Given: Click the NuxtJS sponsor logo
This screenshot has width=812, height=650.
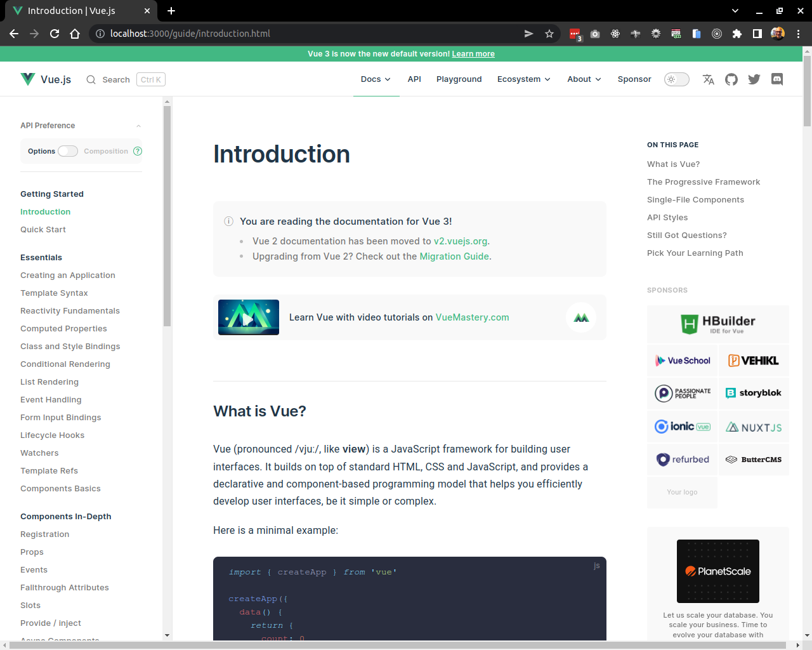Looking at the screenshot, I should click(754, 427).
